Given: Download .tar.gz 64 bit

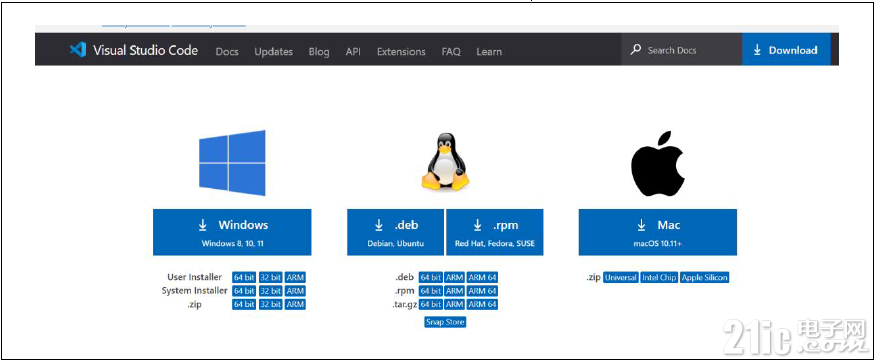Looking at the screenshot, I should coord(431,304).
